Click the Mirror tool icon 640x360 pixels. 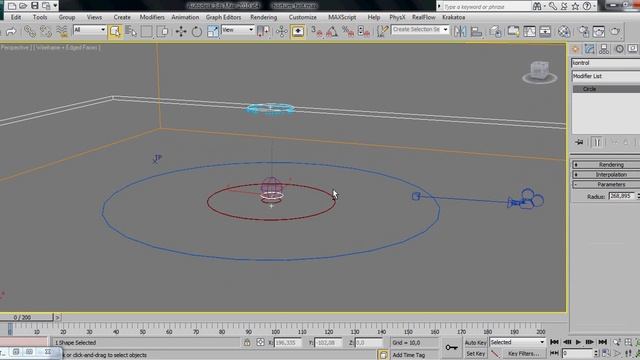click(x=460, y=31)
